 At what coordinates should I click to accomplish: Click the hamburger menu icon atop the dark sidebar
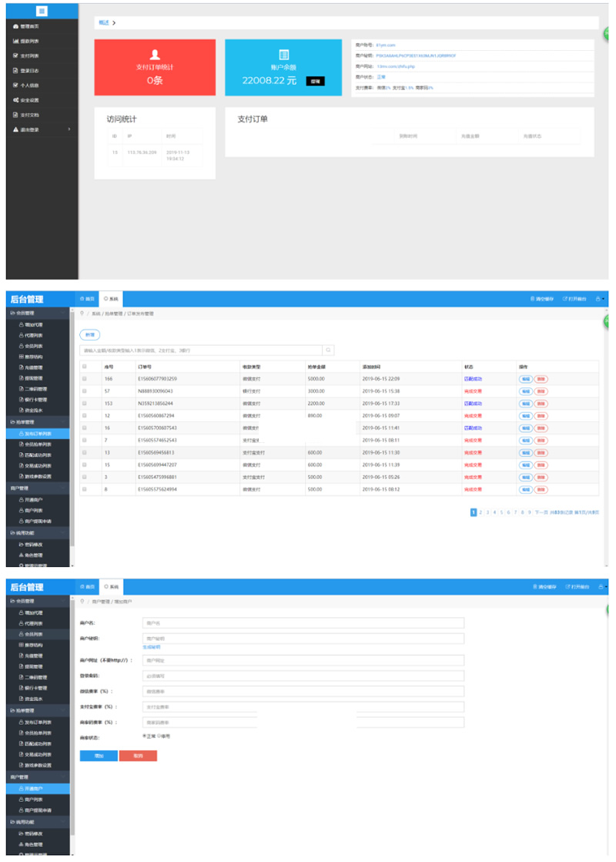(42, 11)
